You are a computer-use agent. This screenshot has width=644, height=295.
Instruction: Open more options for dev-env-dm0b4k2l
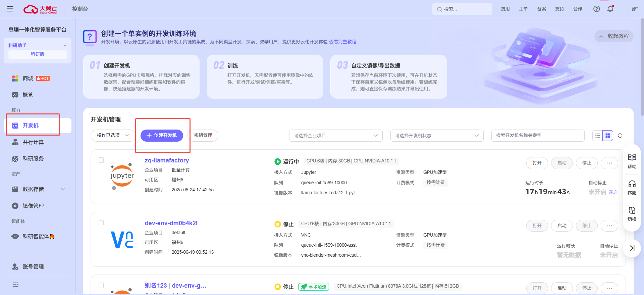[x=609, y=226]
